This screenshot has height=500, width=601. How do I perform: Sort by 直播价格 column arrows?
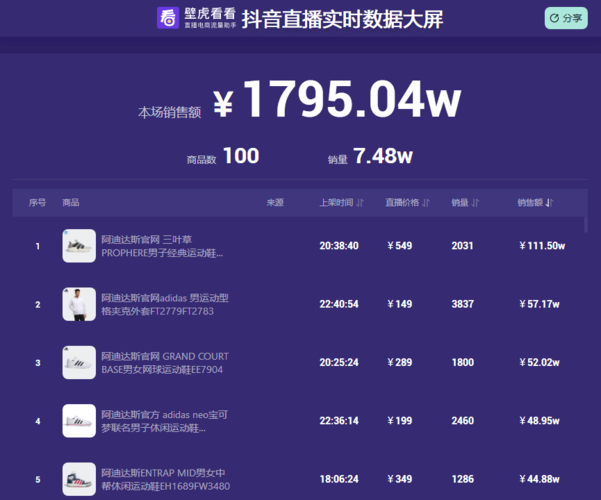pos(426,202)
